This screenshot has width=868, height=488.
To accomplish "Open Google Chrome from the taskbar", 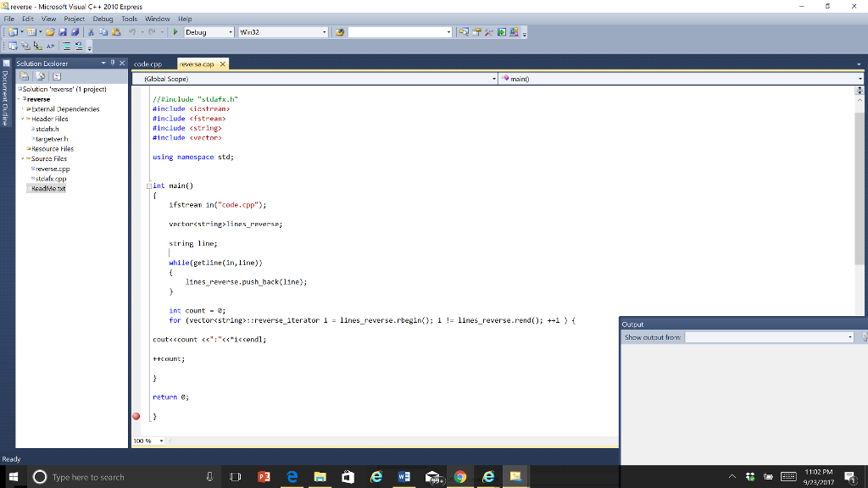I will point(460,477).
